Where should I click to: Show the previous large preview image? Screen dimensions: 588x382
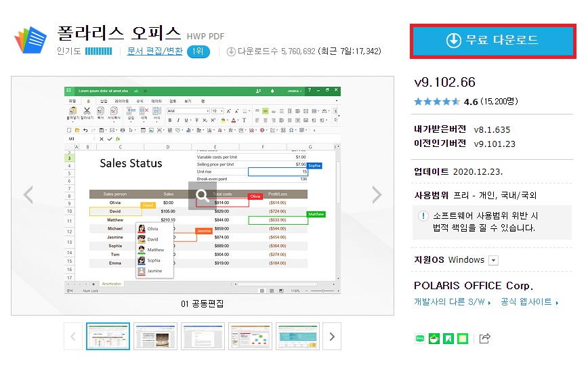pos(28,195)
